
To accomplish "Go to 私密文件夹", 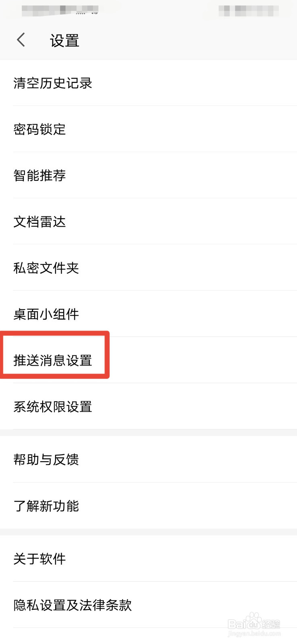I will tap(148, 268).
